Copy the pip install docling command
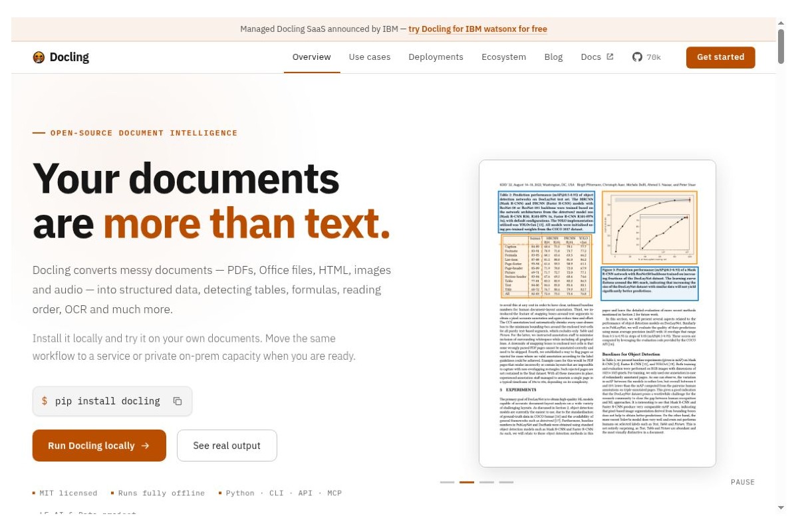Screen dimensions: 798x532 178,401
